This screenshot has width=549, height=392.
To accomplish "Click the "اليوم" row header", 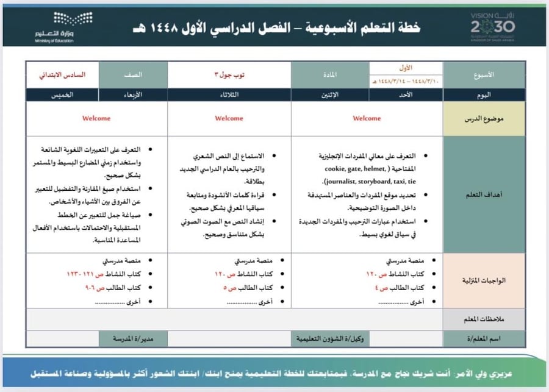I will 484,94.
